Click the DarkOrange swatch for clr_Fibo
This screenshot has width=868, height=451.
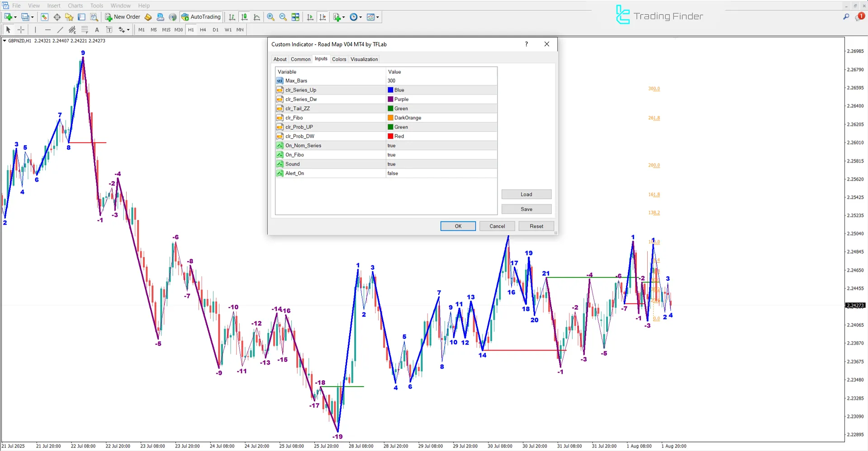pos(390,117)
